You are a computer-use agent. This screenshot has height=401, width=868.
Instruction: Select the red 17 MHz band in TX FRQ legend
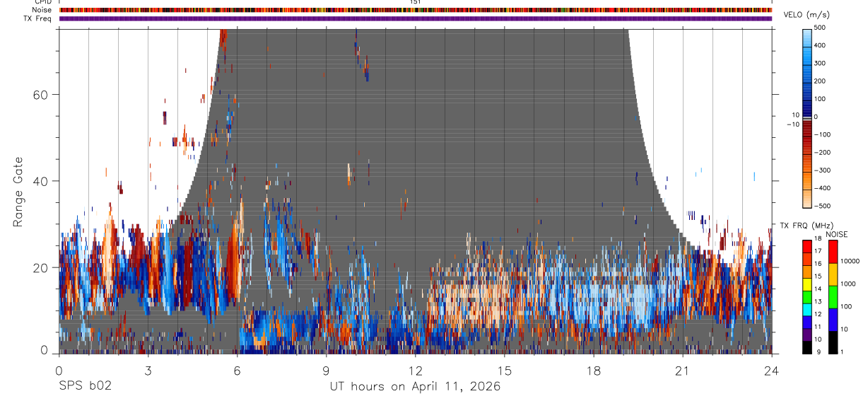[807, 246]
